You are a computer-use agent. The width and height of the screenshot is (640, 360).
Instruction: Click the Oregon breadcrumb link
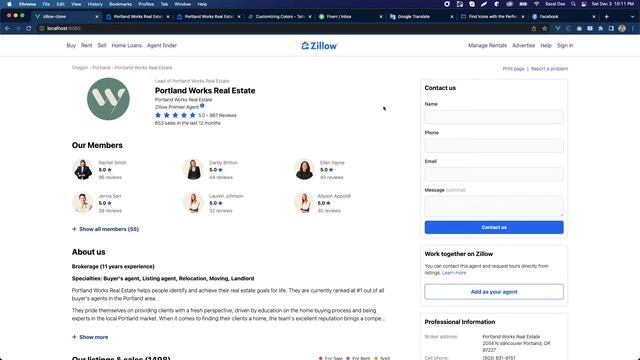(x=80, y=68)
